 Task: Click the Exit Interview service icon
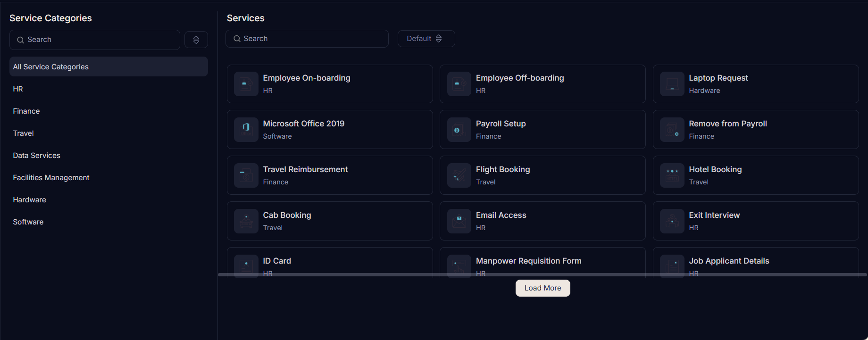(672, 221)
